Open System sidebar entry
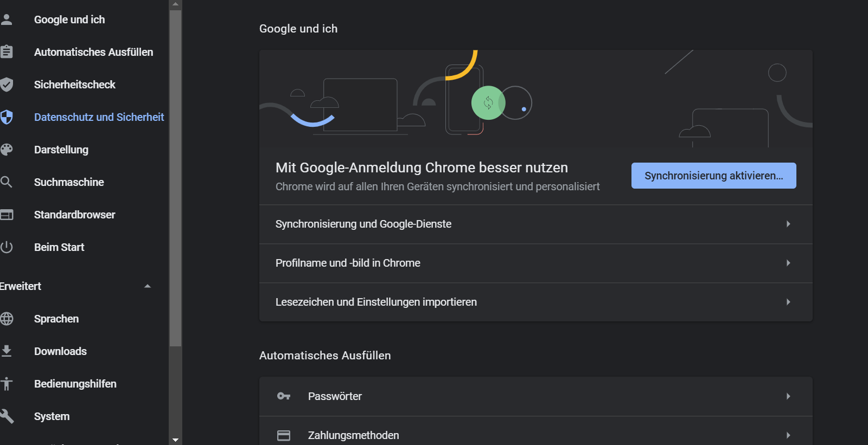868x445 pixels. 52,416
